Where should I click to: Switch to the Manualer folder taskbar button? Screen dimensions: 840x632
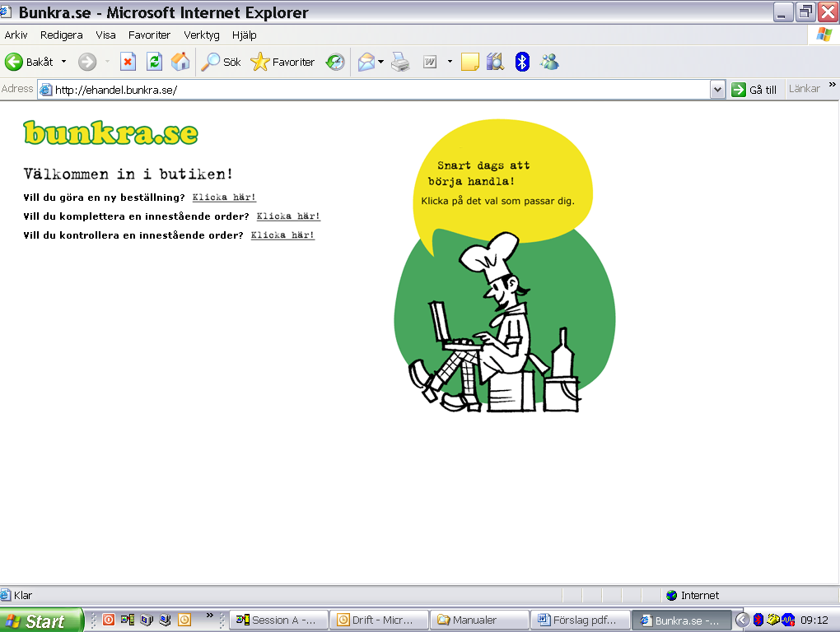point(479,620)
